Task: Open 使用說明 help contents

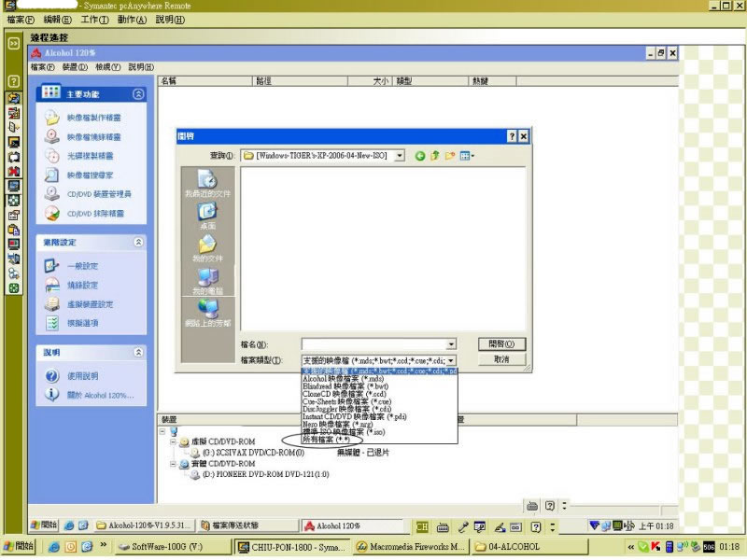Action: click(x=82, y=376)
